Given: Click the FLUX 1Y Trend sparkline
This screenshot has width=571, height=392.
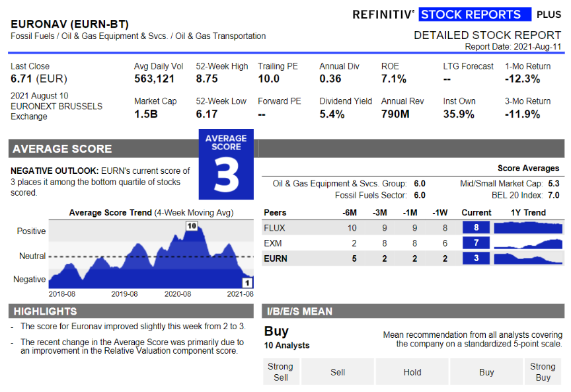Looking at the screenshot, I should (x=528, y=227).
